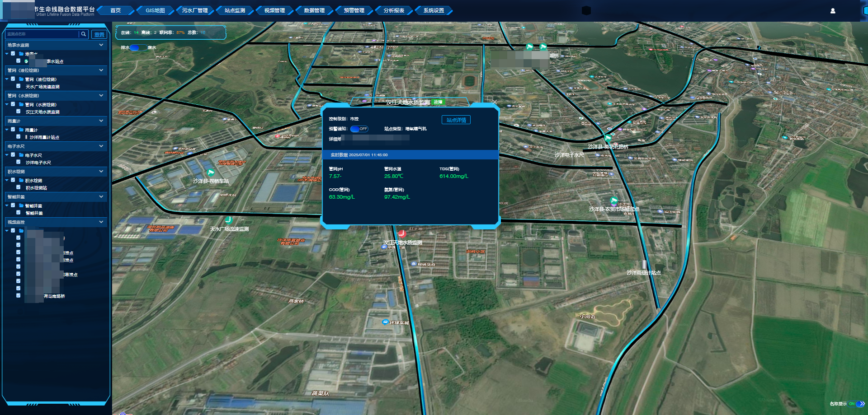Image resolution: width=868 pixels, height=415 pixels.
Task: Click the 重置 reset button
Action: (99, 34)
